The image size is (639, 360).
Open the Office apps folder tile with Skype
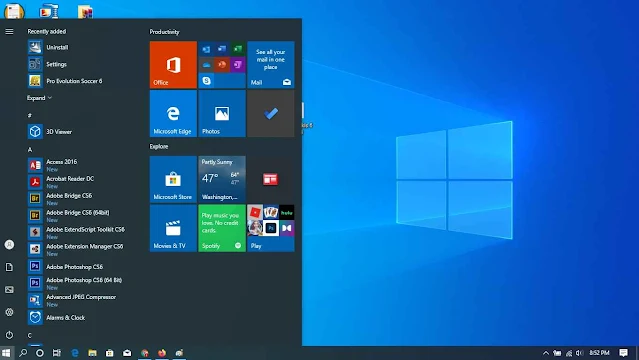click(x=222, y=64)
